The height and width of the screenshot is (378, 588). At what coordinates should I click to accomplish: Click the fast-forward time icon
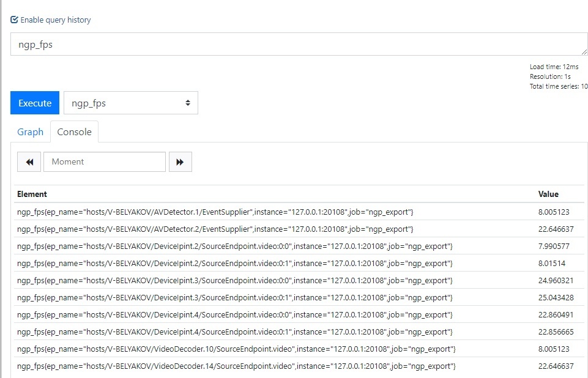tap(180, 162)
